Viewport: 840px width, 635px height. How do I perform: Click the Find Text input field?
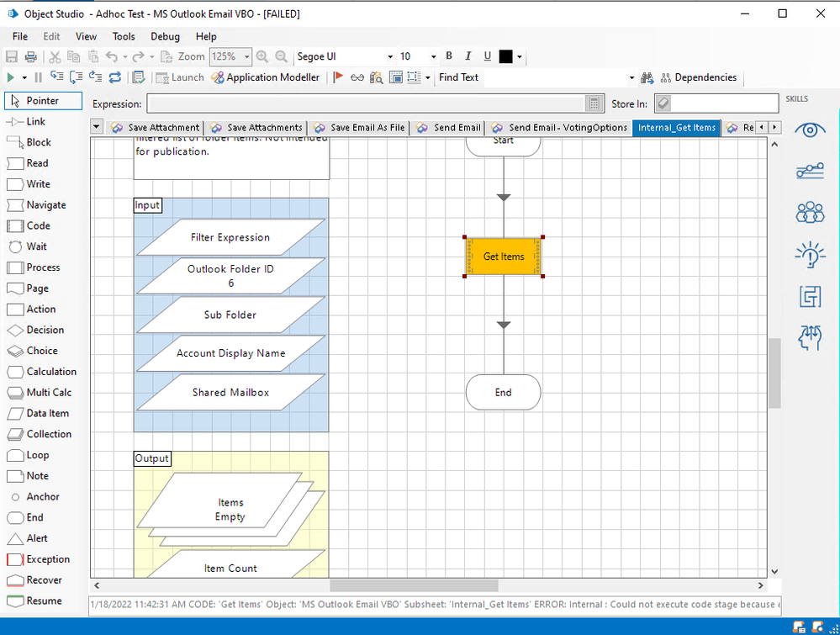pos(555,77)
